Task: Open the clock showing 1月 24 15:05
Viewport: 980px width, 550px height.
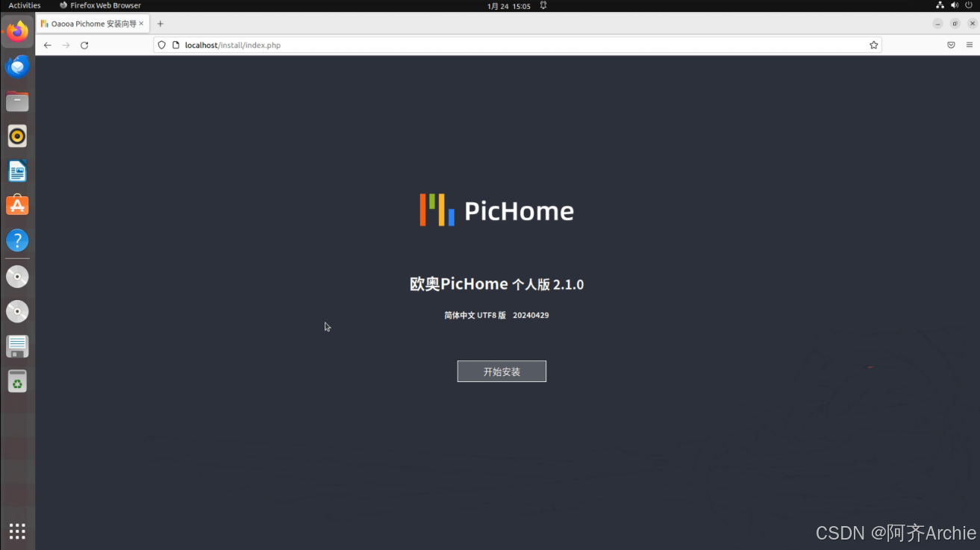Action: click(x=508, y=6)
